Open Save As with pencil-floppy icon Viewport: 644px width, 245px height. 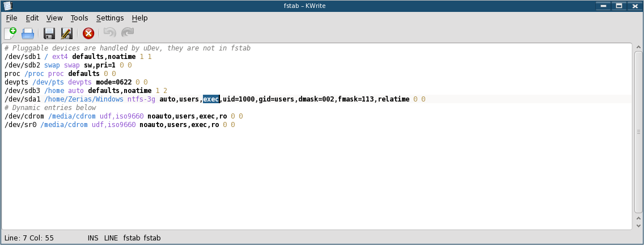point(66,33)
